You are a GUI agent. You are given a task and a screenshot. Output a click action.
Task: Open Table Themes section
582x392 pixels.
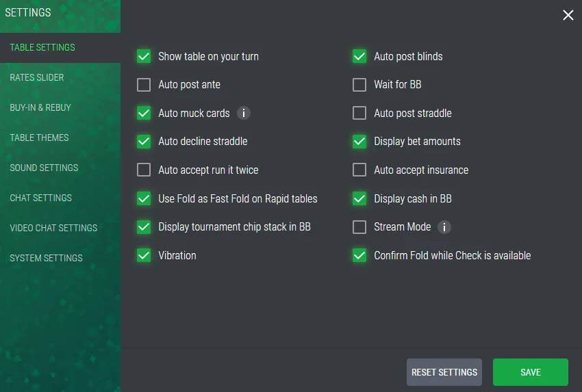[39, 138]
